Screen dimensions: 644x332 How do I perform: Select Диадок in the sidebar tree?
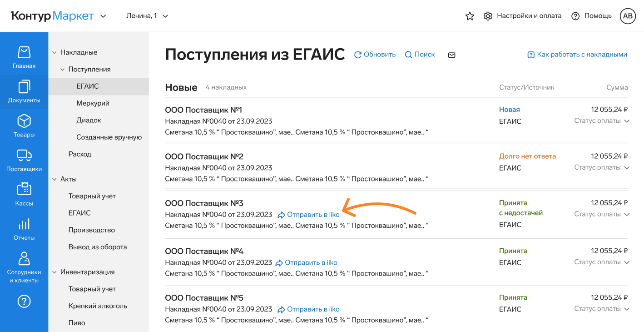(x=89, y=120)
